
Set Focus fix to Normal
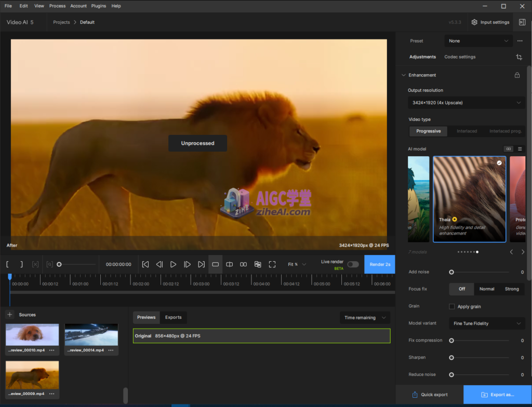(x=487, y=289)
